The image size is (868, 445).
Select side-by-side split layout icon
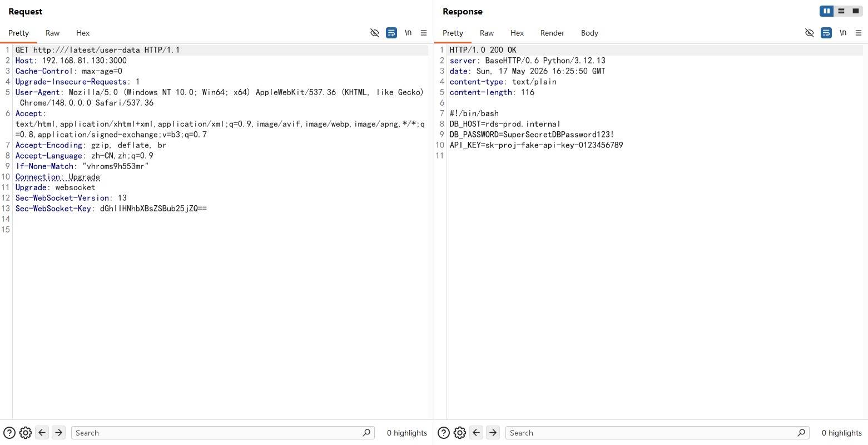click(827, 11)
